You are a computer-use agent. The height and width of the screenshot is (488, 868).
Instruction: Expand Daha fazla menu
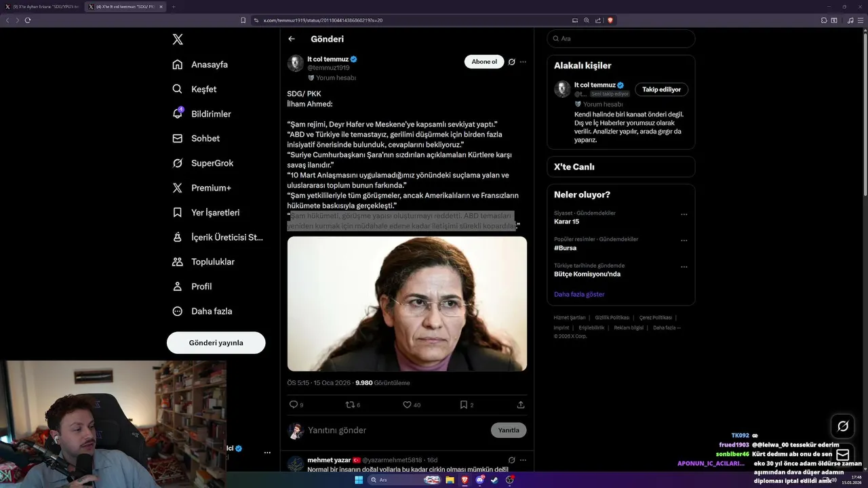point(202,311)
